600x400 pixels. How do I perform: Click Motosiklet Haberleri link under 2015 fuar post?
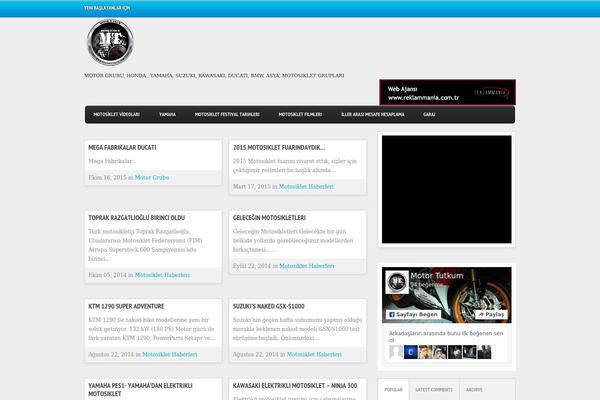click(x=306, y=187)
